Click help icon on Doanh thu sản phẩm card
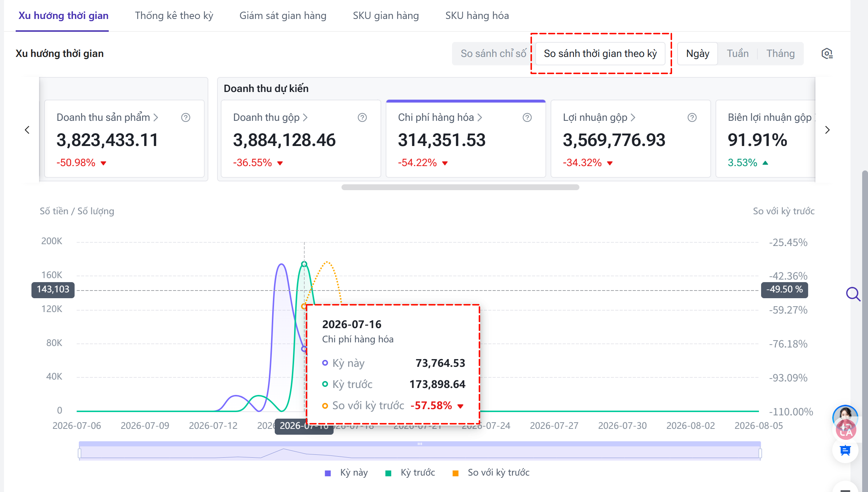The width and height of the screenshot is (868, 492). point(186,118)
